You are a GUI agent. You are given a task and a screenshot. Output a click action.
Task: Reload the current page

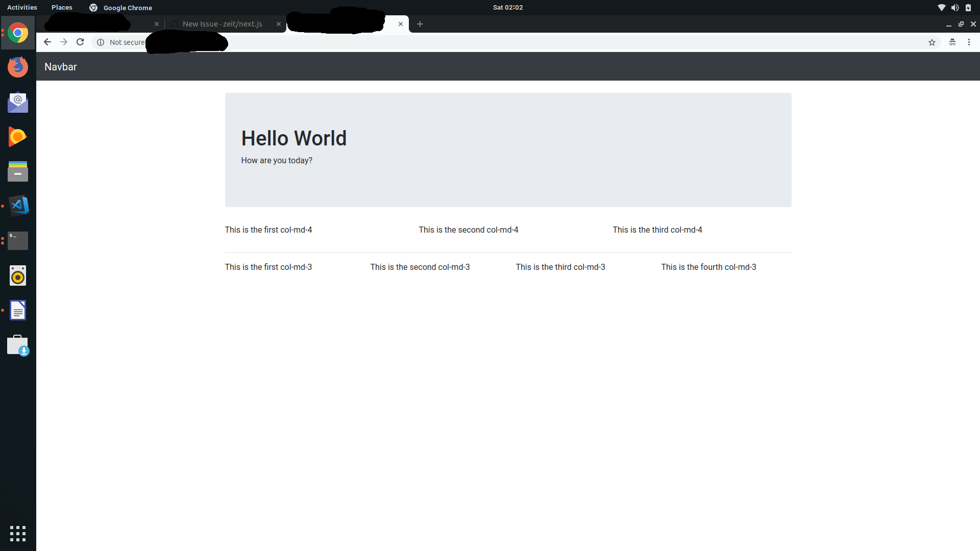click(x=80, y=42)
